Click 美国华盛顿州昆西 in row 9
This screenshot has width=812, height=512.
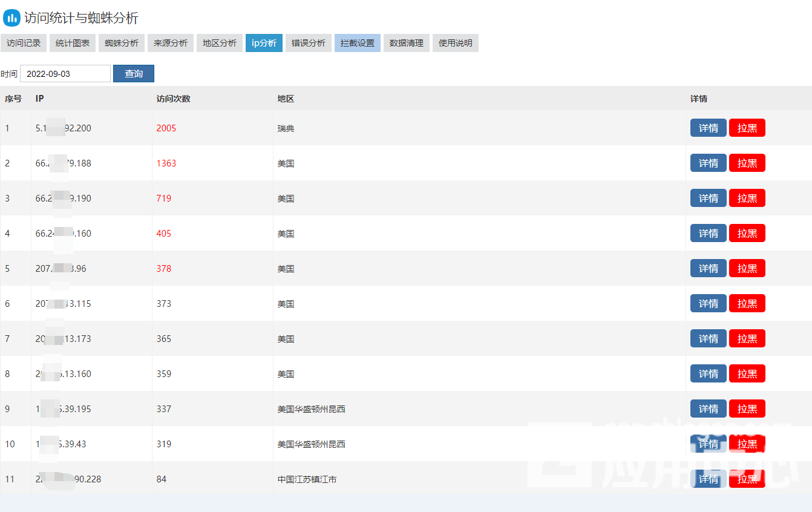(x=311, y=409)
